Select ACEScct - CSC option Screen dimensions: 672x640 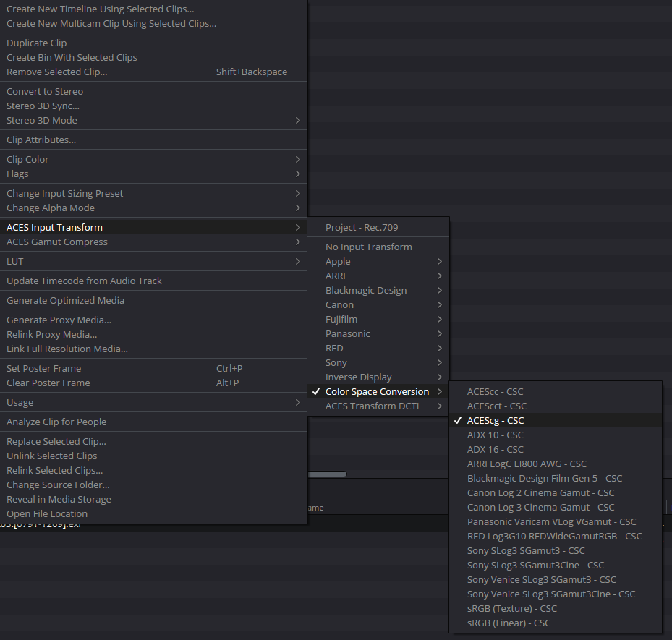tap(497, 406)
